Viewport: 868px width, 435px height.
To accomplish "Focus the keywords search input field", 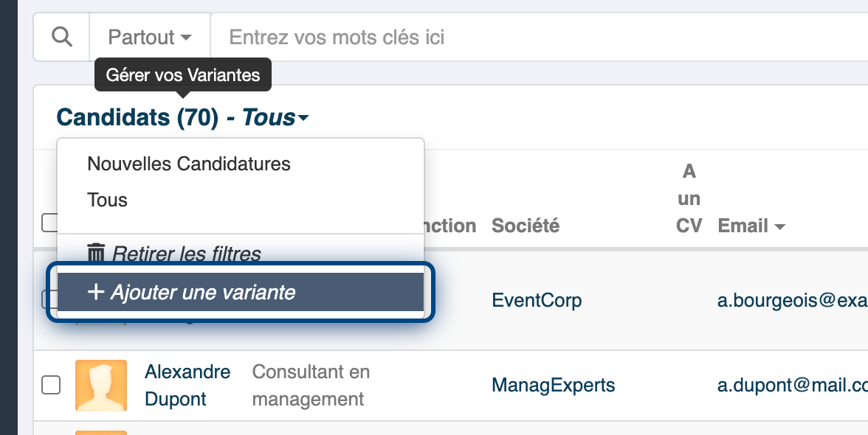I will pyautogui.click(x=539, y=37).
